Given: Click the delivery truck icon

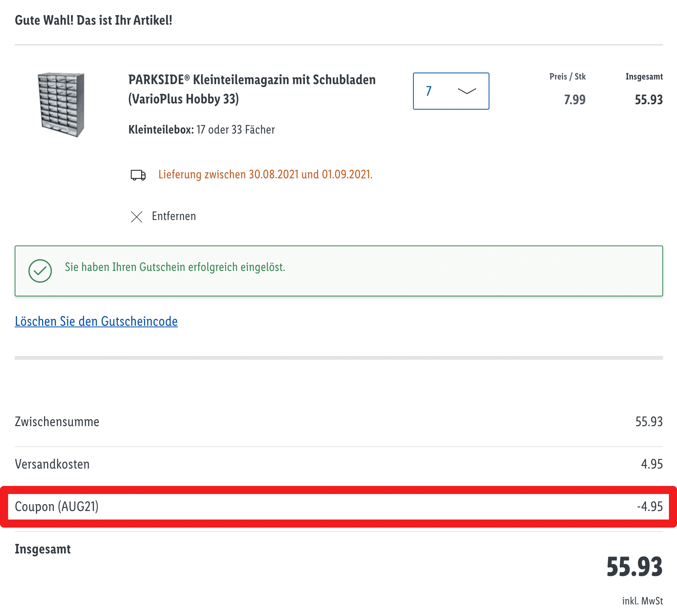Looking at the screenshot, I should point(138,175).
